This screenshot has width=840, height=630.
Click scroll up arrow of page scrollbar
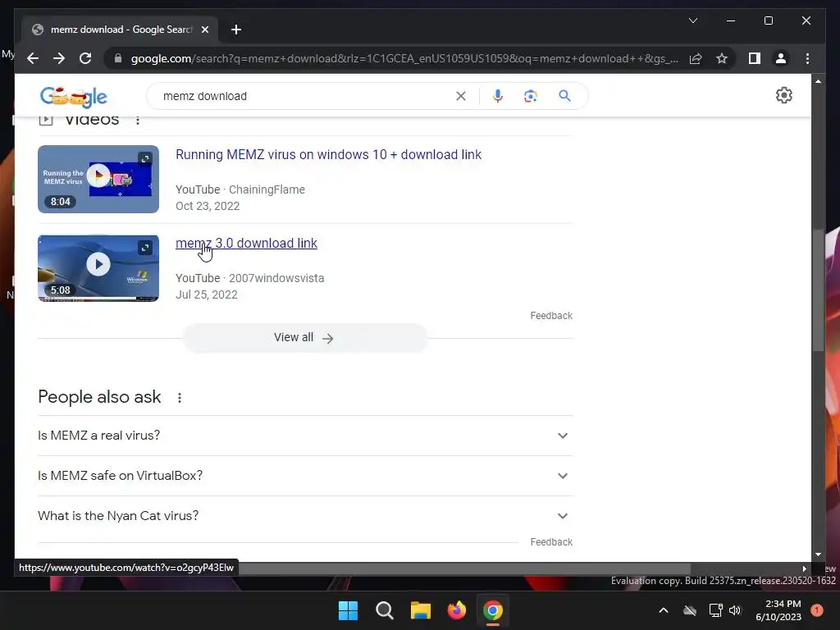point(818,81)
